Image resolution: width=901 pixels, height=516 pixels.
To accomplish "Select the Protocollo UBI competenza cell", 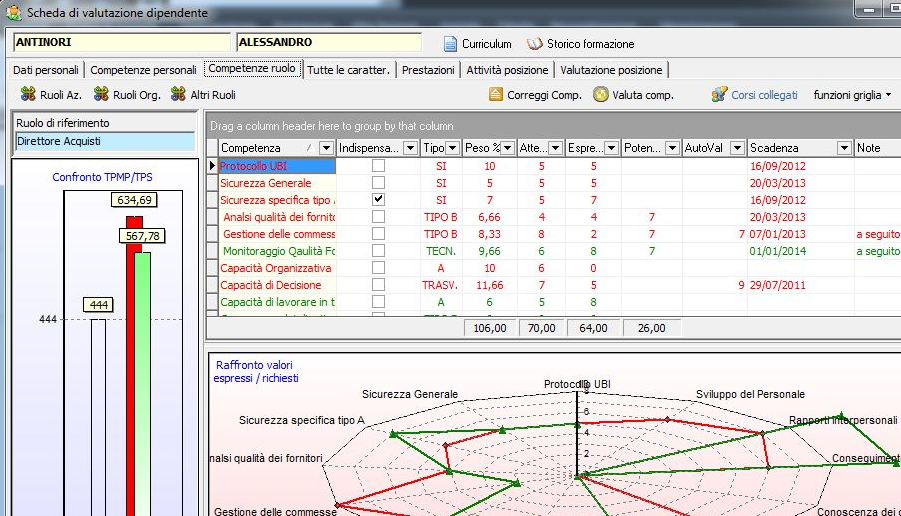I will 277,166.
